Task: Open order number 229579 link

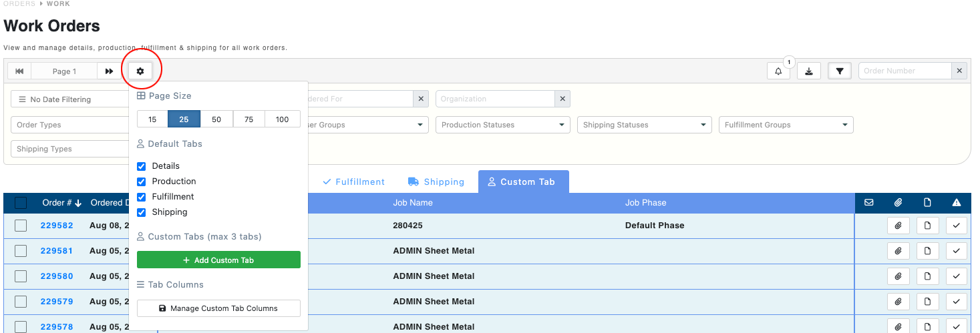Action: pos(57,302)
